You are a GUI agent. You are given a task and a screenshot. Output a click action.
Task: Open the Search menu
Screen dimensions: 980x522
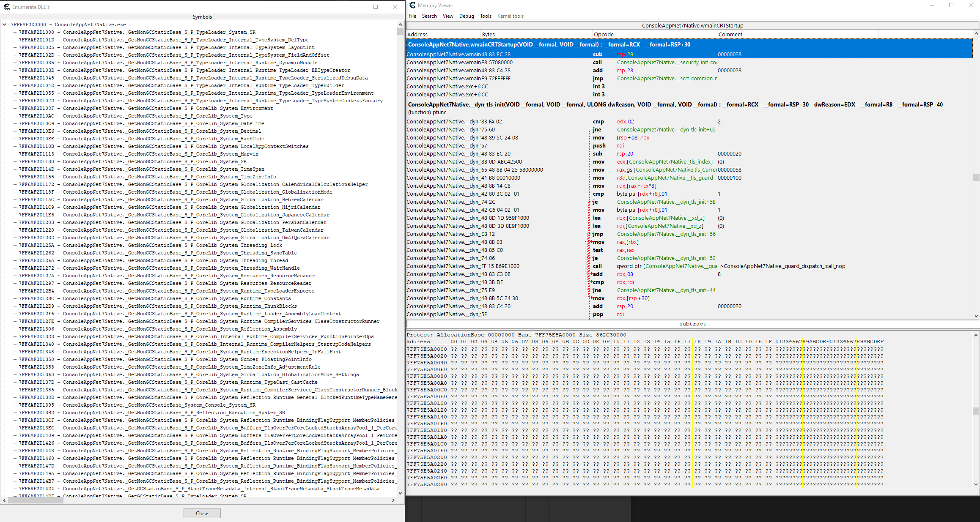click(x=429, y=16)
